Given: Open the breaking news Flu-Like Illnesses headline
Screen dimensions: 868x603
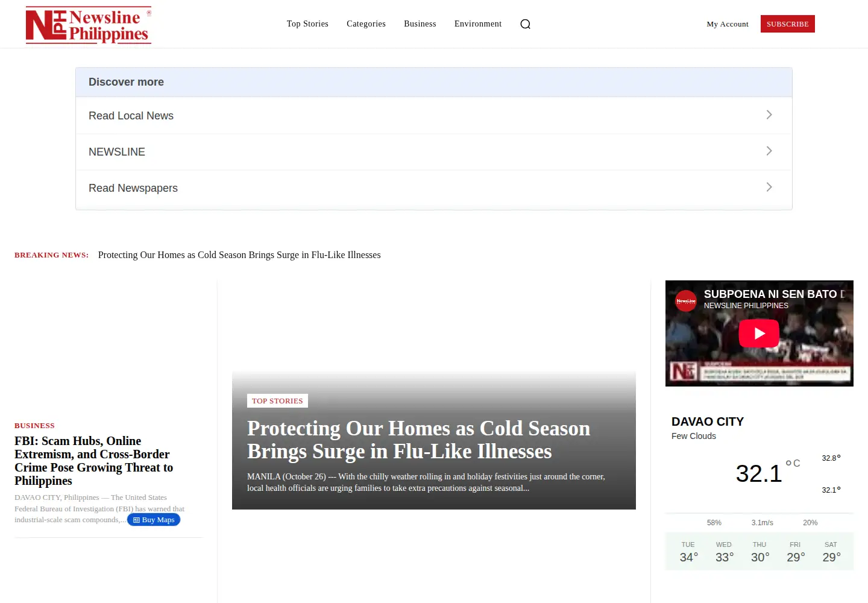Looking at the screenshot, I should click(x=239, y=255).
